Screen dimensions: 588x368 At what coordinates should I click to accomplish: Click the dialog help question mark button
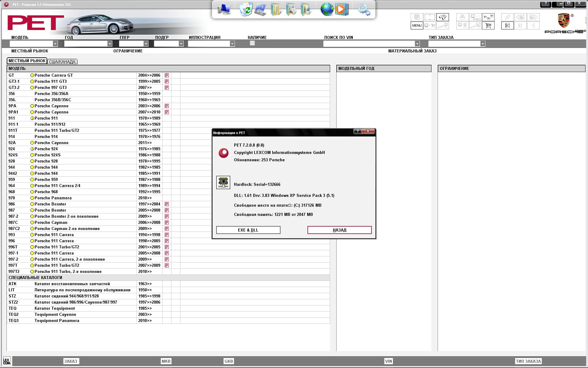click(x=357, y=131)
